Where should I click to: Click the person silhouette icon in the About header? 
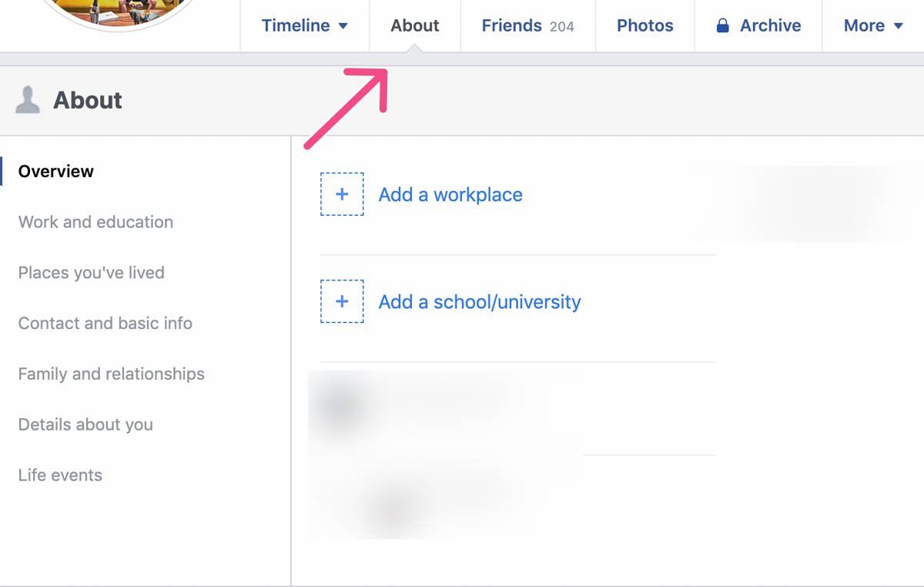point(27,99)
